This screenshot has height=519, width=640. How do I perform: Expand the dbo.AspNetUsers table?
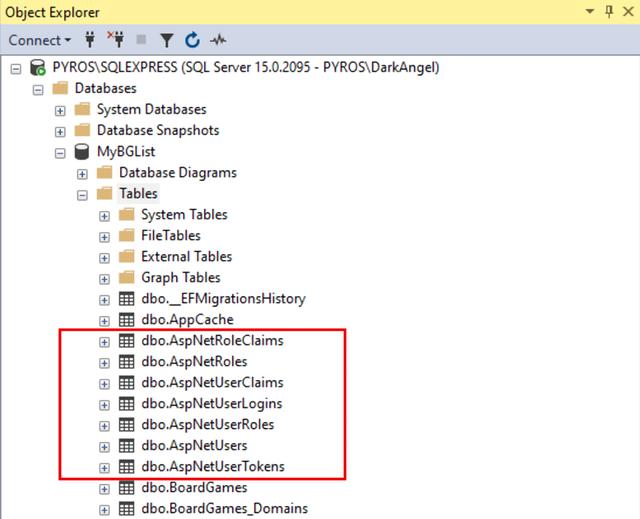104,447
